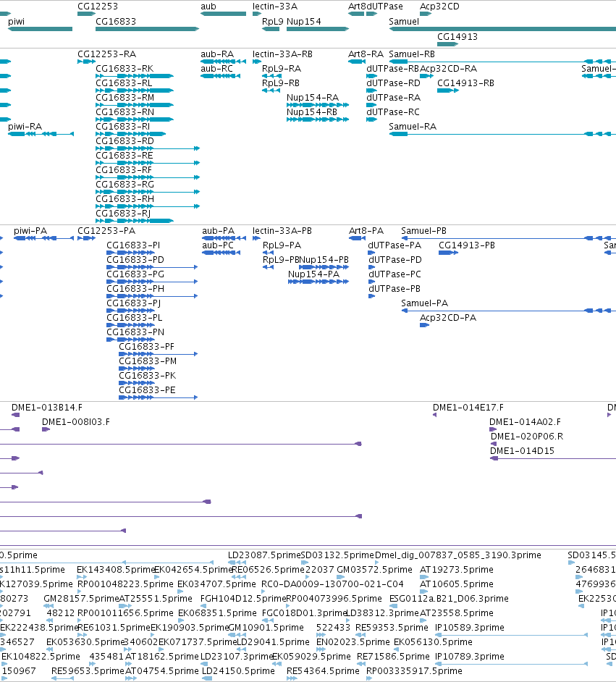Select the lectin-33A gene label
Image resolution: width=616 pixels, height=682 pixels.
pyautogui.click(x=275, y=6)
